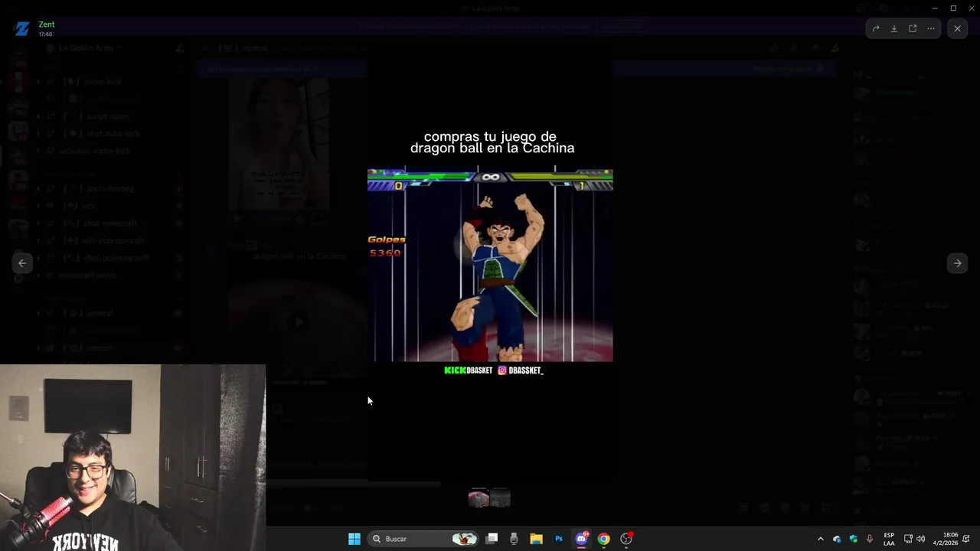Open the microphone app in the taskbar
The image size is (980, 551).
click(x=514, y=539)
